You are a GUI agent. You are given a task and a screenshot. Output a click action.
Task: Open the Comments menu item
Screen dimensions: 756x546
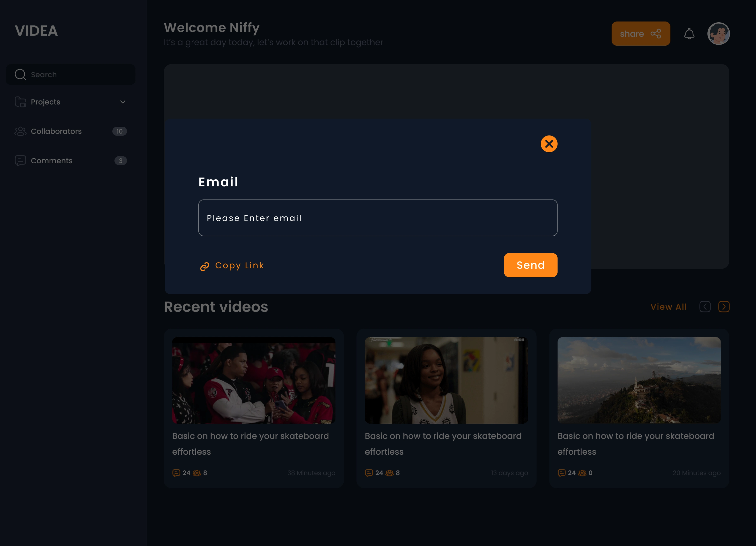52,161
